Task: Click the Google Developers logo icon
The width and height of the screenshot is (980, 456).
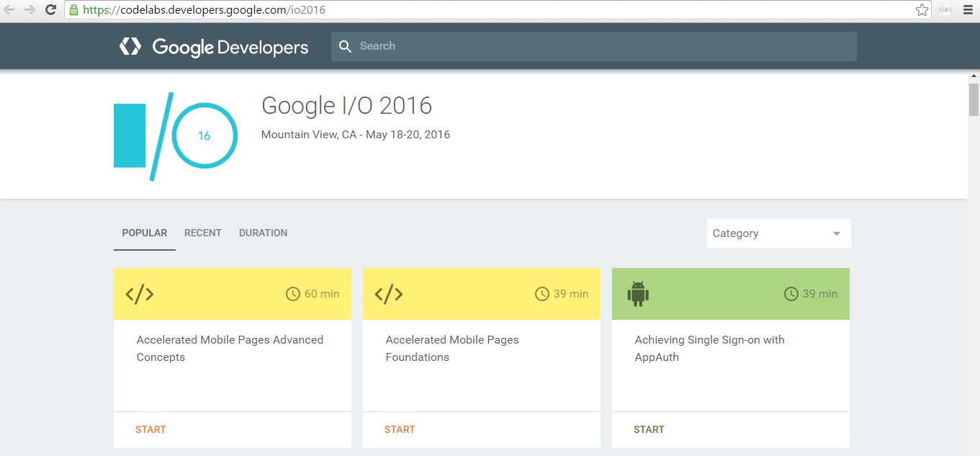Action: click(x=130, y=47)
